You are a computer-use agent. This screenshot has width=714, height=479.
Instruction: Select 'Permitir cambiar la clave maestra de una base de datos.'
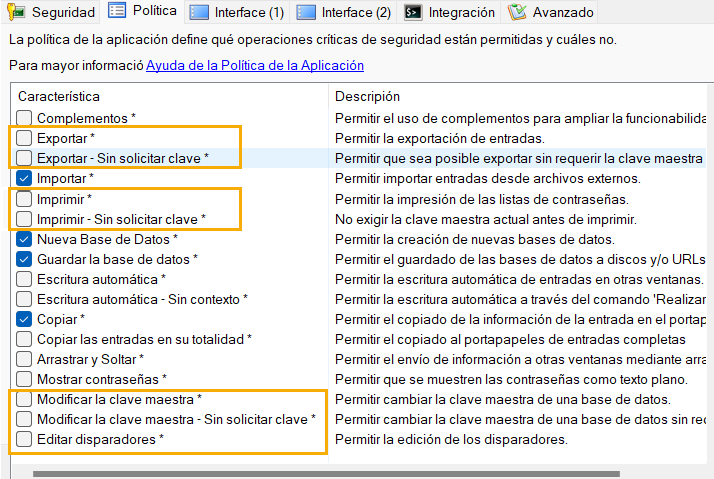(x=503, y=400)
